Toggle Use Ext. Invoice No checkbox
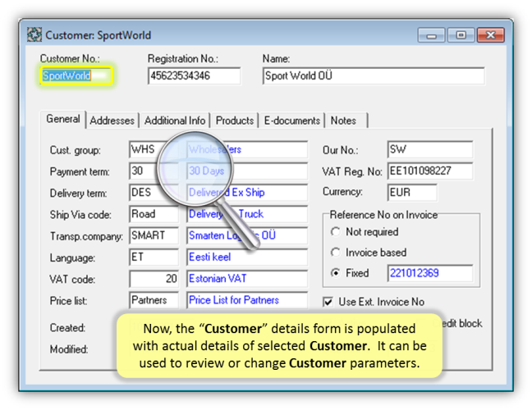532x410 pixels. pos(328,302)
